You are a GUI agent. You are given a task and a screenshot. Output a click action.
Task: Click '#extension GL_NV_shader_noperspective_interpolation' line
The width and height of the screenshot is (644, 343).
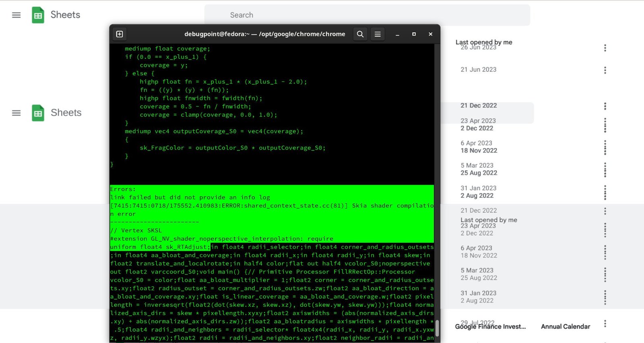click(222, 238)
